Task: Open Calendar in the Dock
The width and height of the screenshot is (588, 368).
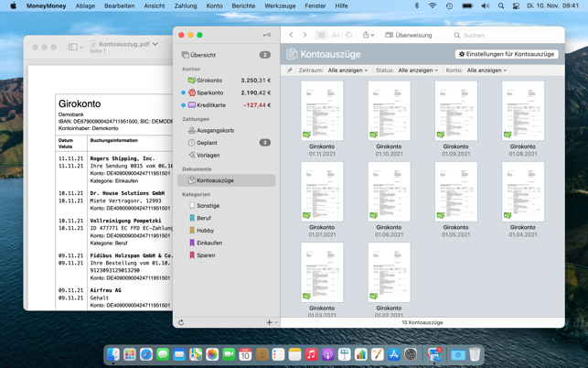Action: [245, 354]
